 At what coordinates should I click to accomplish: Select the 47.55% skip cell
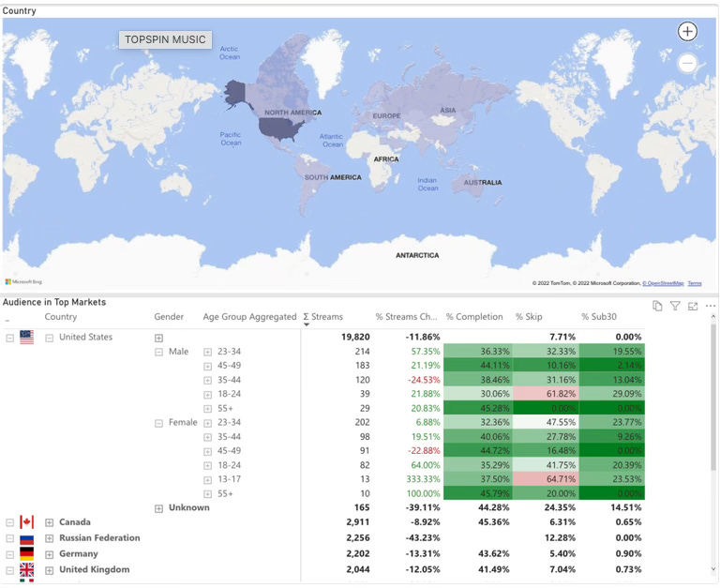pos(546,423)
